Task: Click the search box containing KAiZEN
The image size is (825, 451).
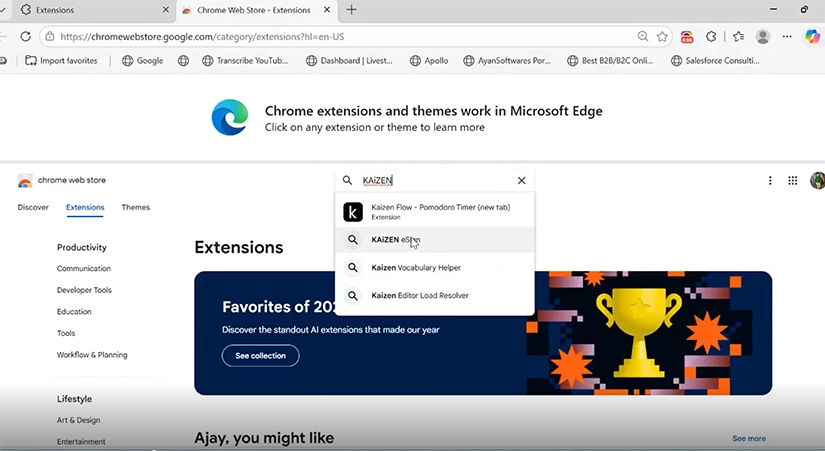Action: pos(437,181)
